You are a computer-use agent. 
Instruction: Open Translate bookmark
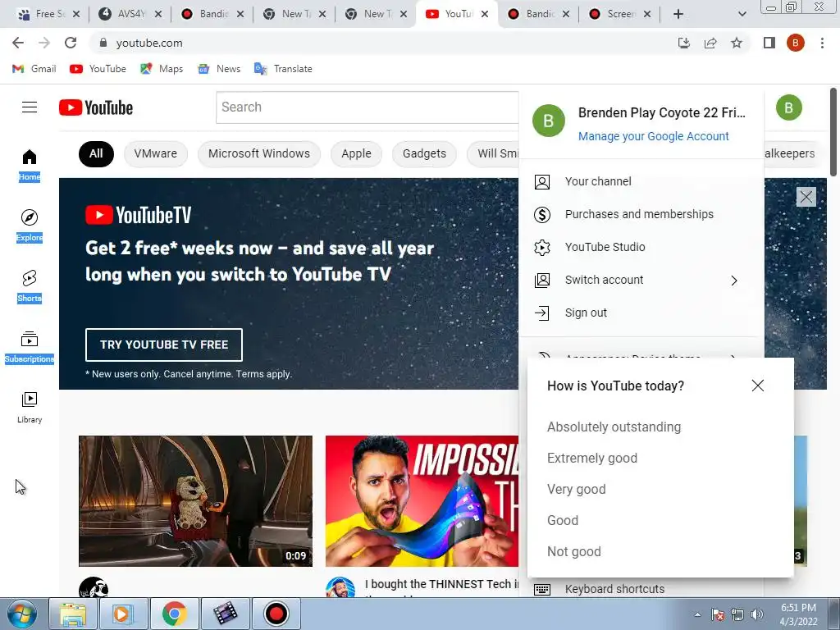pos(283,69)
